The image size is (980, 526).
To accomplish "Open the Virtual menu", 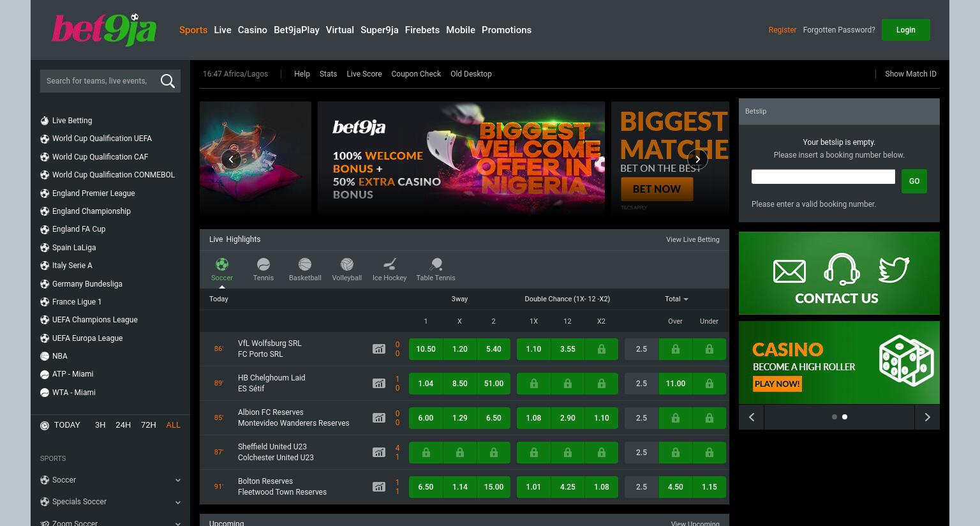I will coord(339,30).
